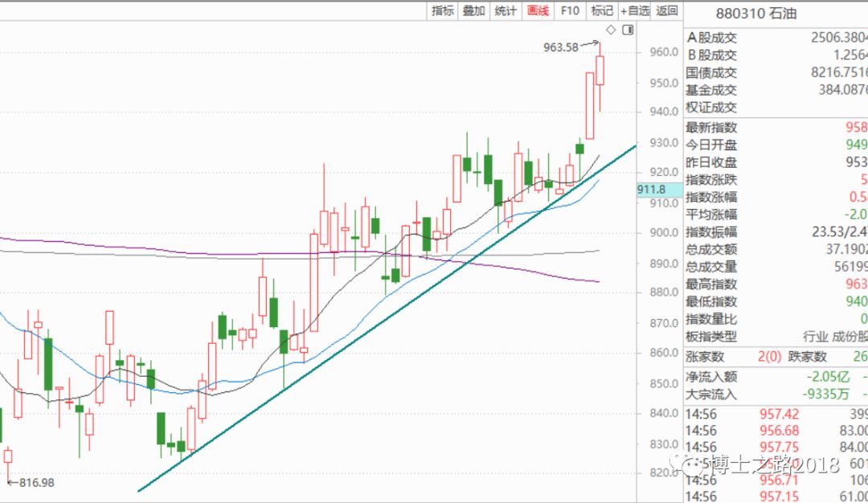Click the 960.0 price axis label
The width and height of the screenshot is (868, 503).
coord(664,52)
